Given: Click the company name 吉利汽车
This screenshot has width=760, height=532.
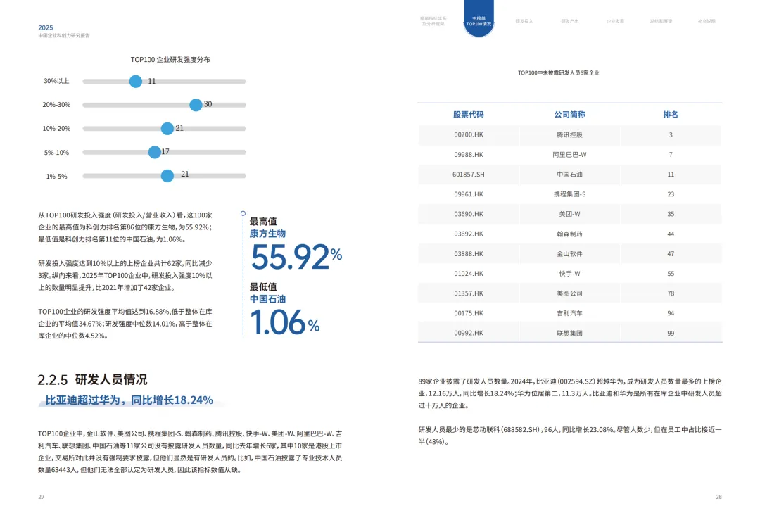Looking at the screenshot, I should pos(569,313).
